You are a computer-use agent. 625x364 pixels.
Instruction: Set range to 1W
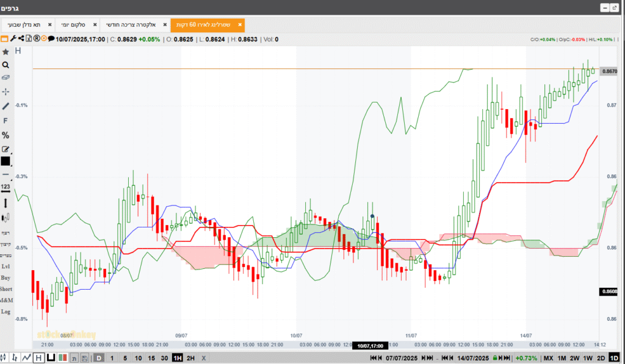point(587,358)
